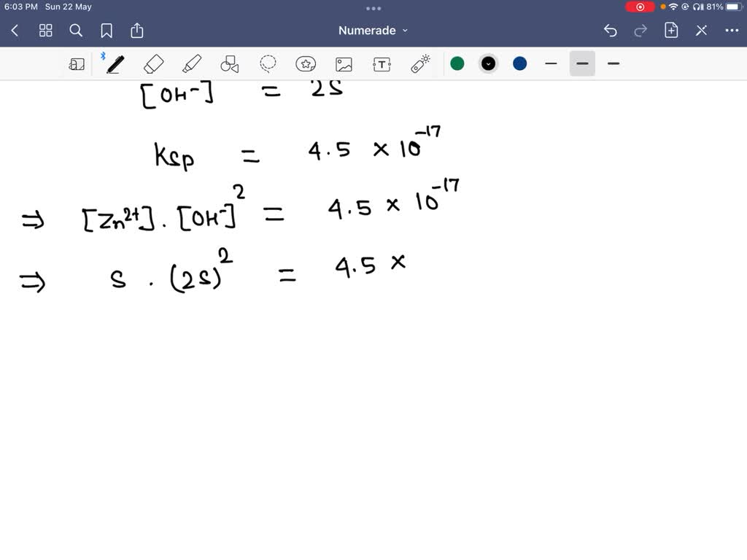Open the Shapes tool
This screenshot has height=560, width=747.
tap(230, 63)
